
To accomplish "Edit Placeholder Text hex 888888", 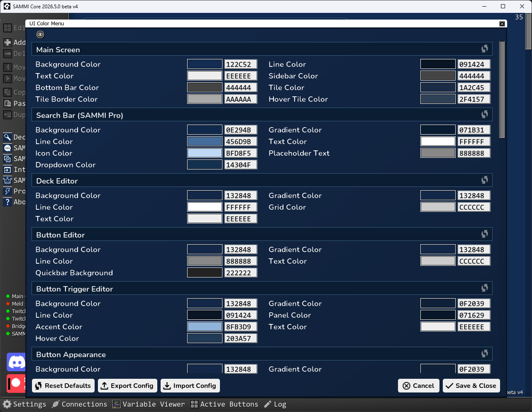I will [474, 153].
